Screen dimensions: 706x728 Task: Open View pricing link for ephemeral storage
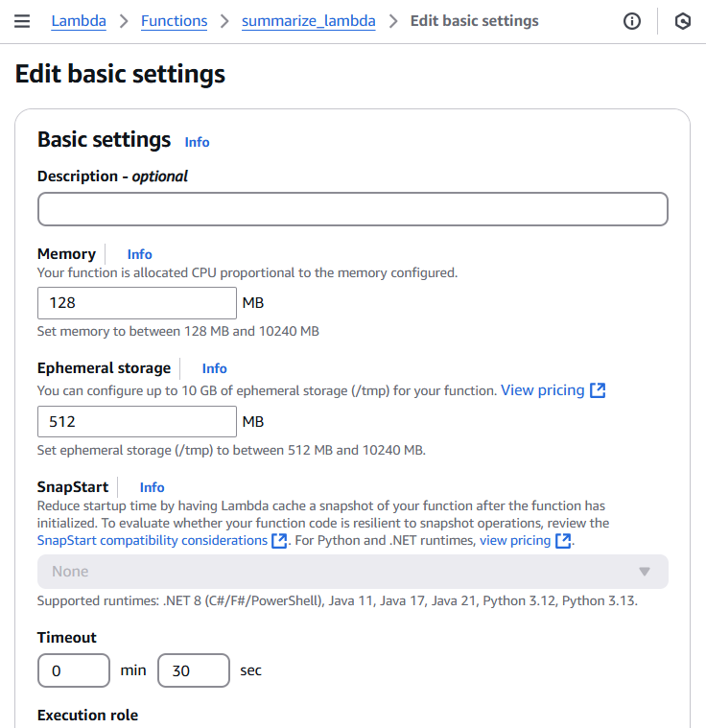[542, 390]
